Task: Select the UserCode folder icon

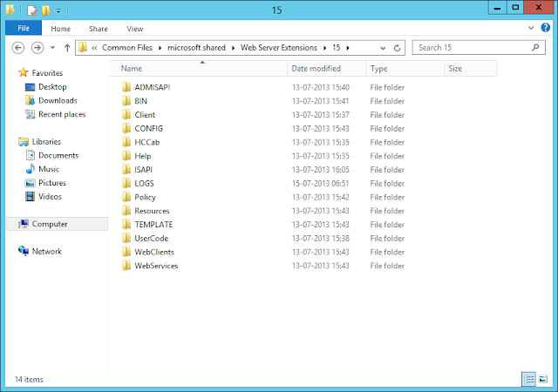Action: coord(126,239)
